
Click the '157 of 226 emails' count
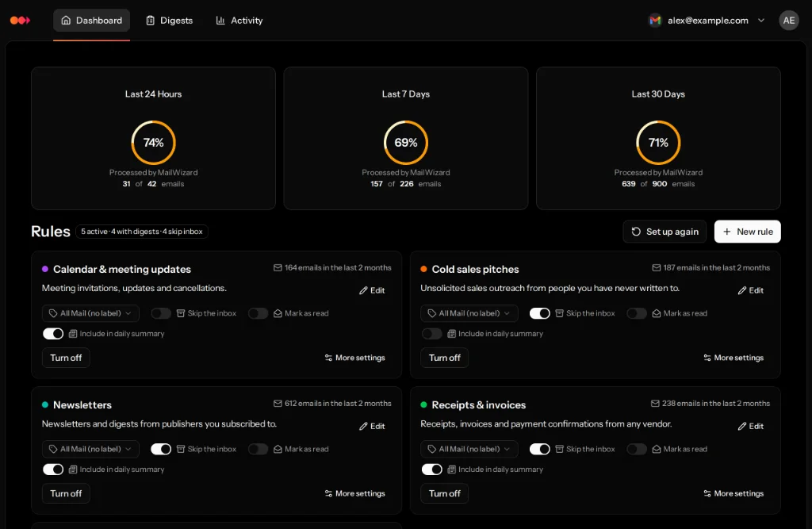click(x=406, y=184)
